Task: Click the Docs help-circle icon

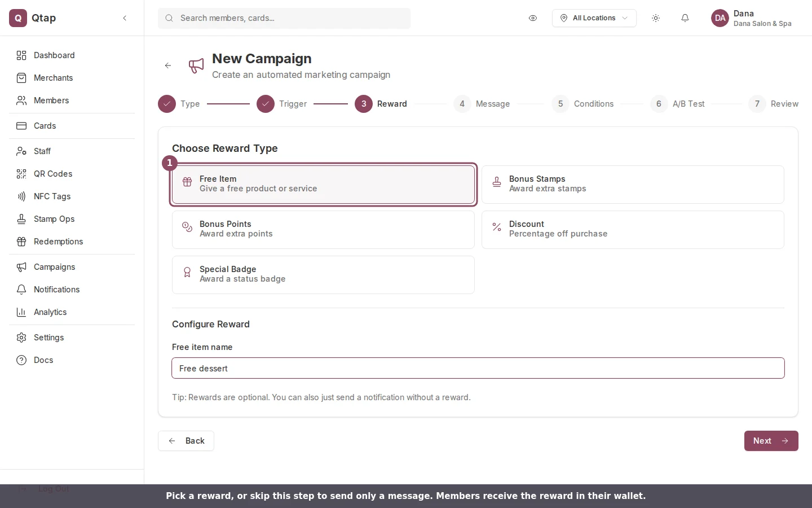Action: (x=21, y=360)
